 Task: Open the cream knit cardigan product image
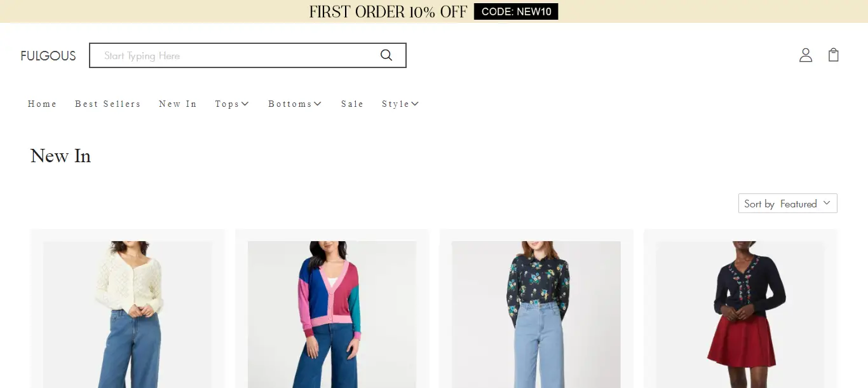click(x=127, y=314)
